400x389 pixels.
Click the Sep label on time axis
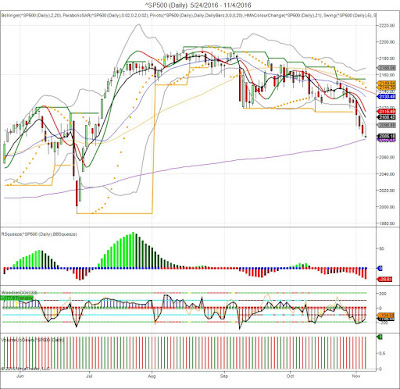pyautogui.click(x=224, y=376)
